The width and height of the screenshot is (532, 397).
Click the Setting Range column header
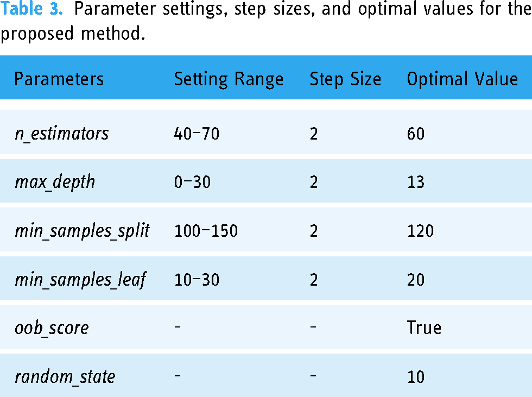pos(229,80)
